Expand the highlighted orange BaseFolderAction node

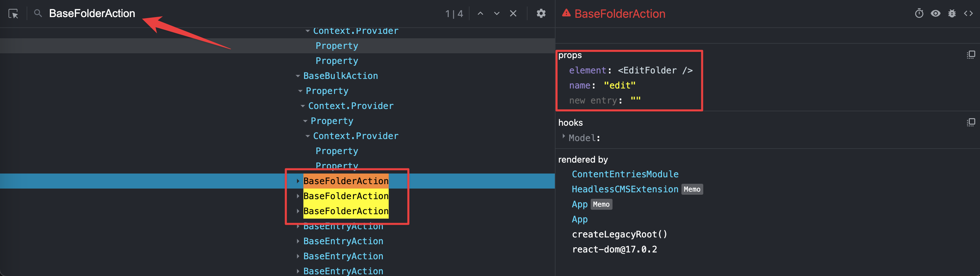[298, 181]
